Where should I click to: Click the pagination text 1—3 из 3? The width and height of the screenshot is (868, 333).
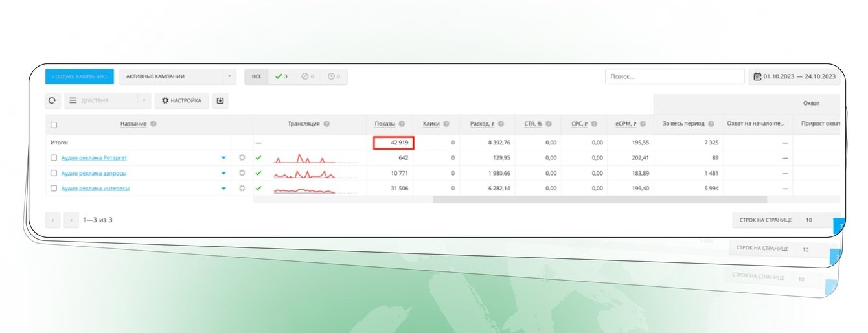click(98, 220)
